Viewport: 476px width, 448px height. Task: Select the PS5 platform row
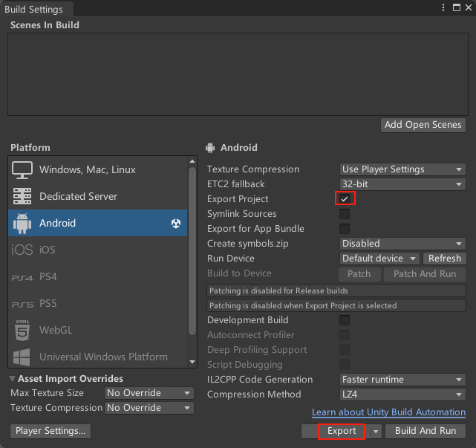click(x=98, y=303)
